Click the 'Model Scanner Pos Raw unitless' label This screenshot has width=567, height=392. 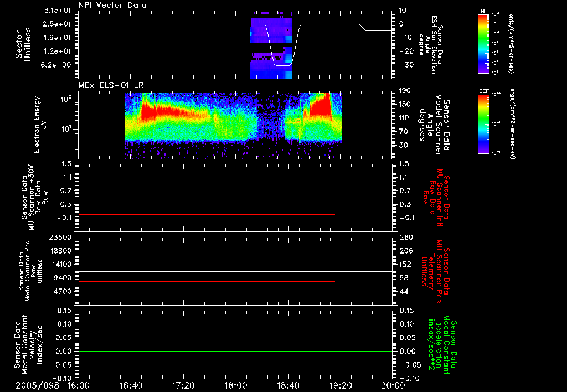(30, 271)
